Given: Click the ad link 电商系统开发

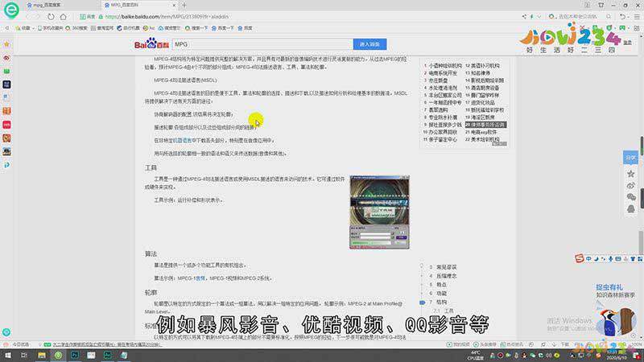Looking at the screenshot, I should [443, 73].
